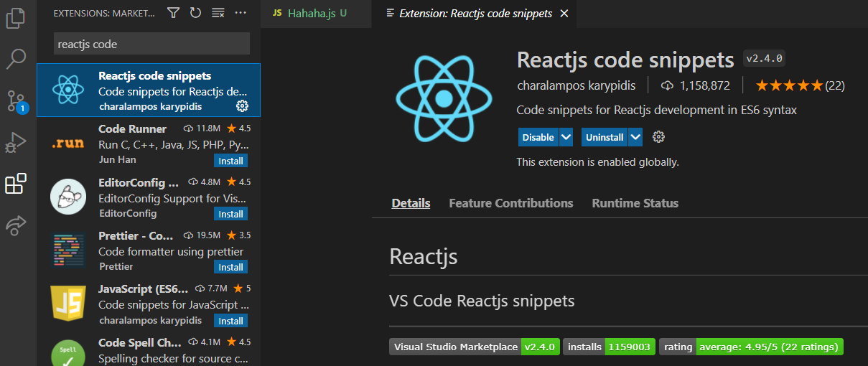Install JavaScript (ES6) code snippets extension
The width and height of the screenshot is (868, 366).
click(x=230, y=321)
